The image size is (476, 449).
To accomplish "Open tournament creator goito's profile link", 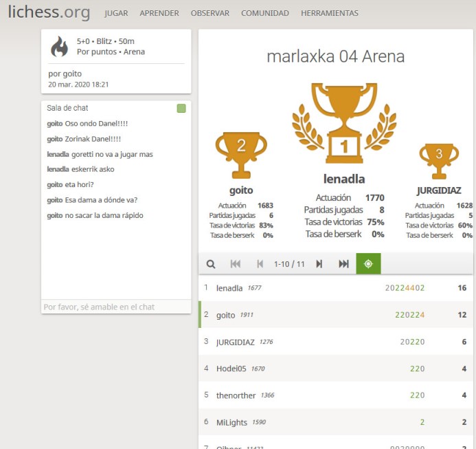I will click(72, 74).
